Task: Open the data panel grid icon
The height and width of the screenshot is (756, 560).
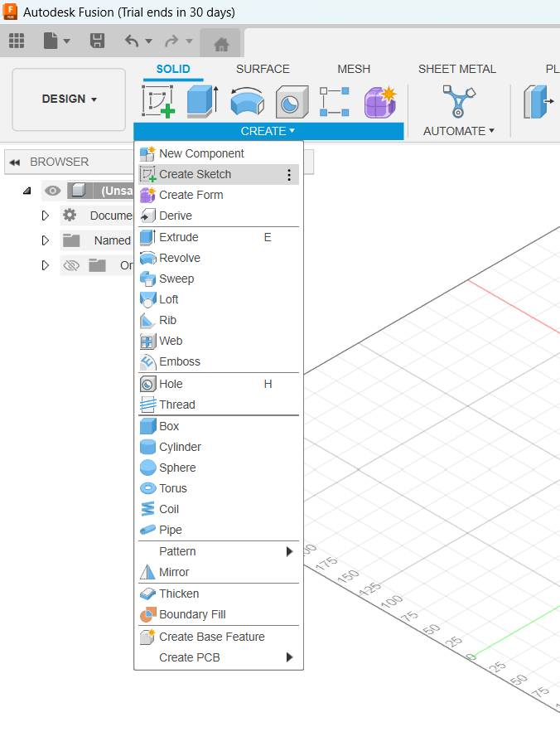Action: 17,41
